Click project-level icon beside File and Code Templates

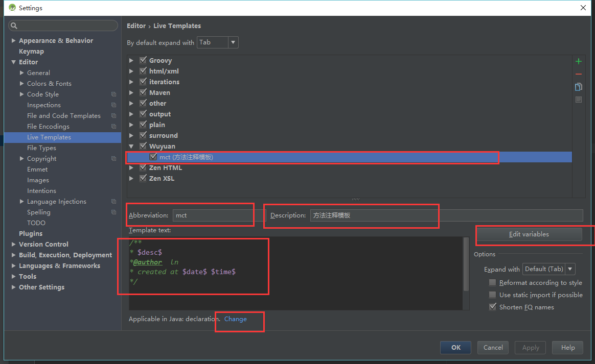click(x=113, y=116)
